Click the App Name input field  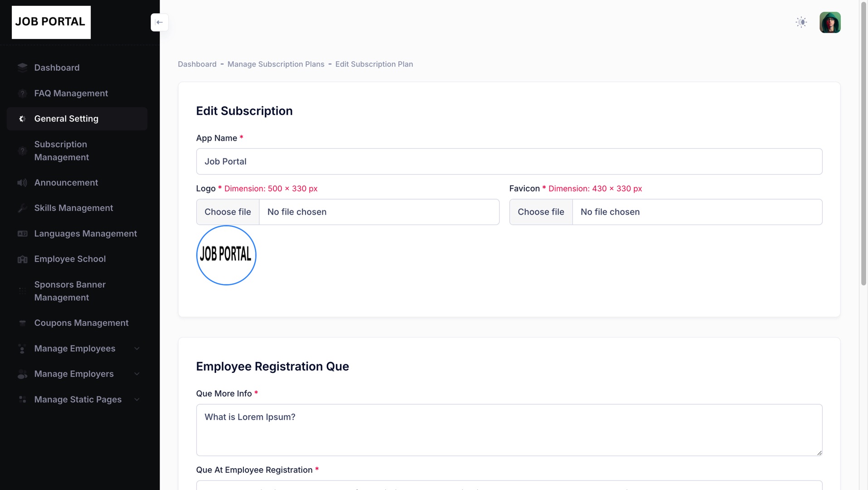coord(509,162)
